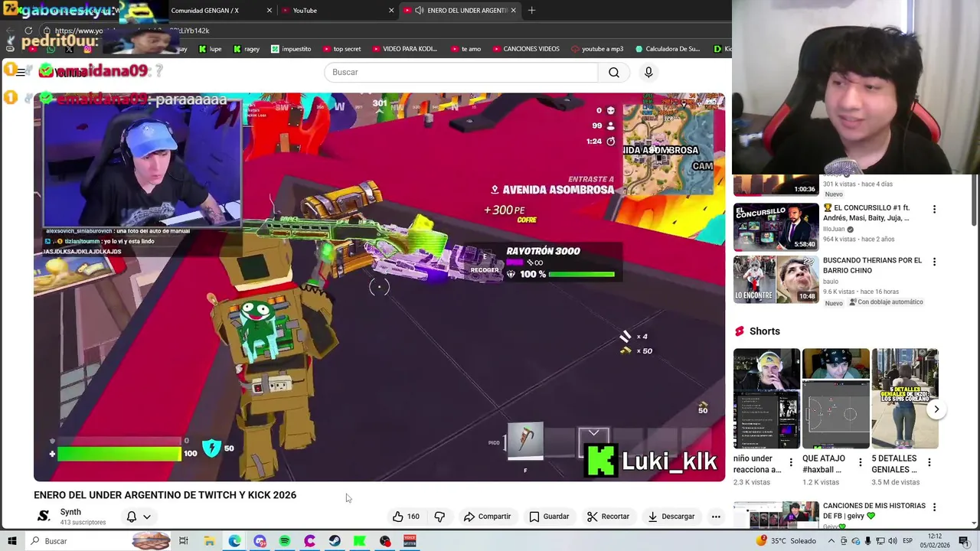Toggle the notification bell for Synth
Viewport: 980px width, 551px height.
pos(132,517)
